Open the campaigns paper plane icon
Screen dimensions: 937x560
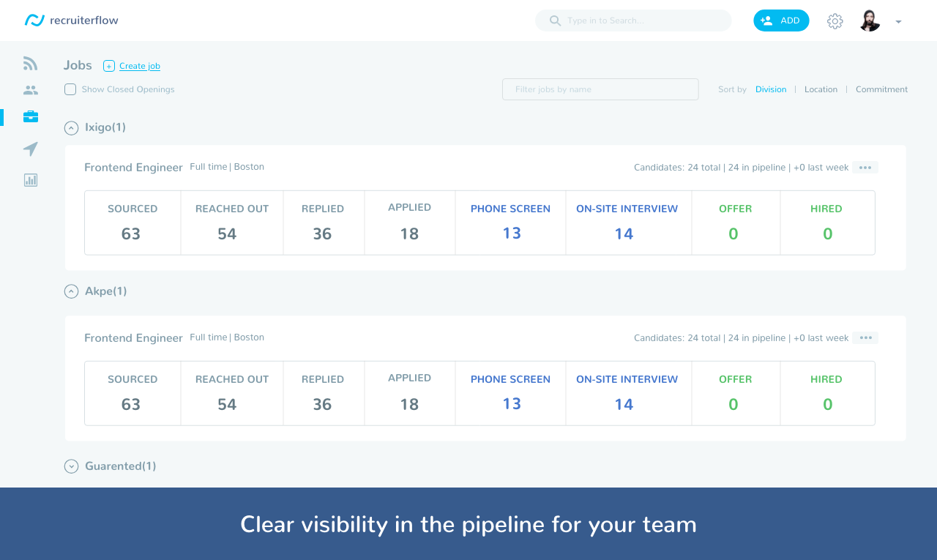click(x=30, y=149)
